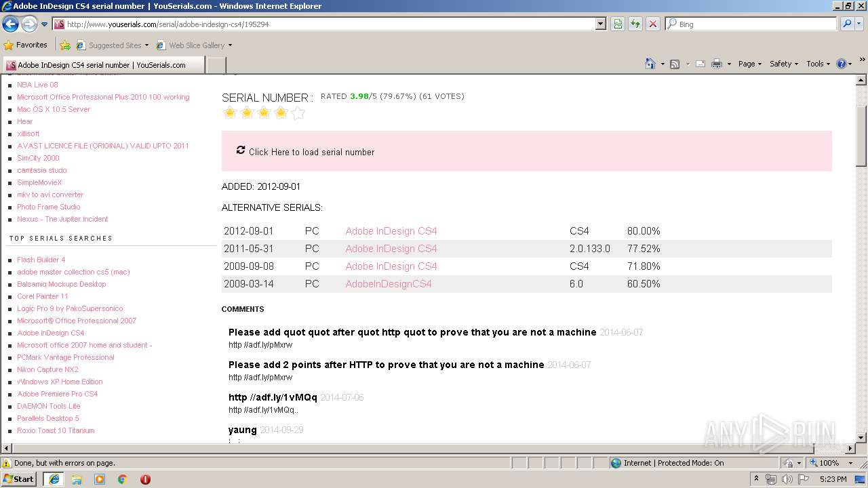Show hidden tray icons arrow

point(756,479)
